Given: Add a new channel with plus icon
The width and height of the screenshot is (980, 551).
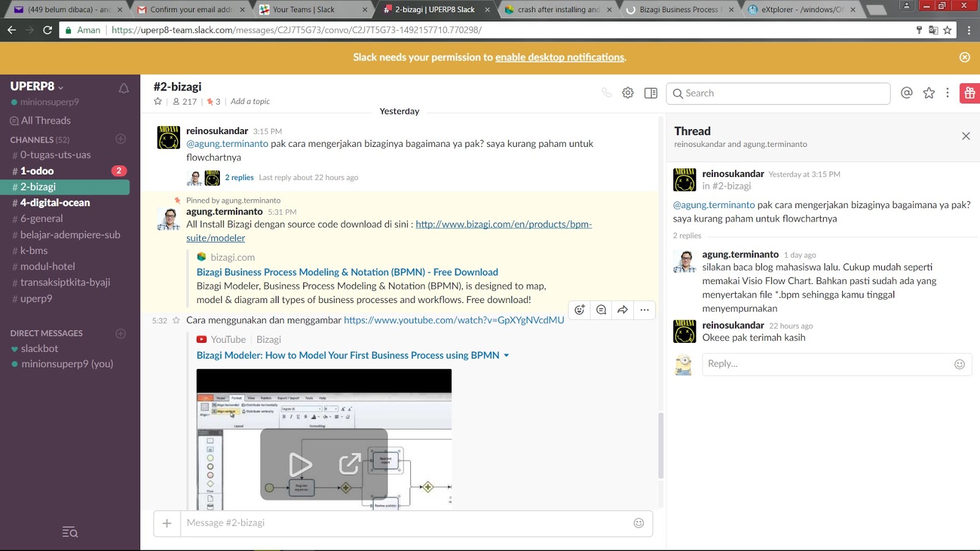Looking at the screenshot, I should click(x=121, y=139).
